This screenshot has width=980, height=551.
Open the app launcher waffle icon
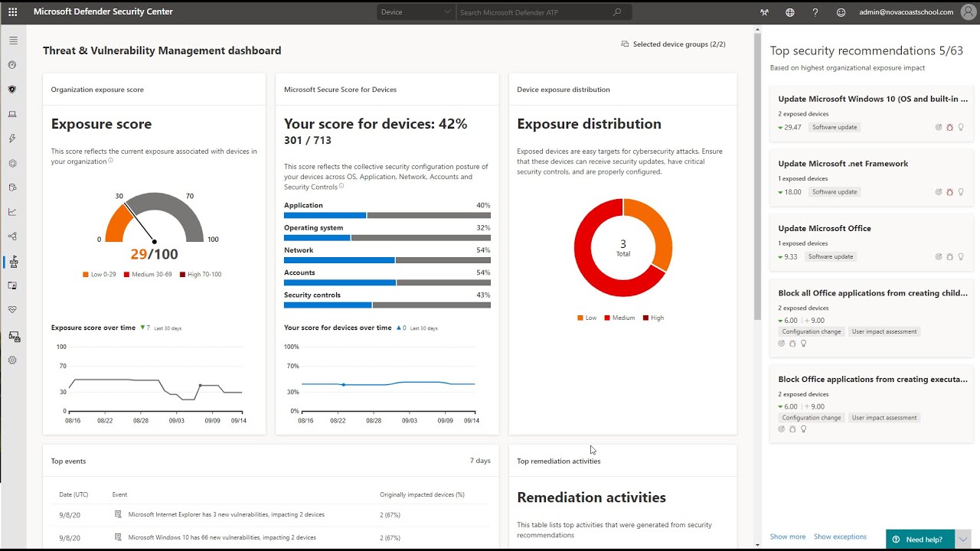12,12
